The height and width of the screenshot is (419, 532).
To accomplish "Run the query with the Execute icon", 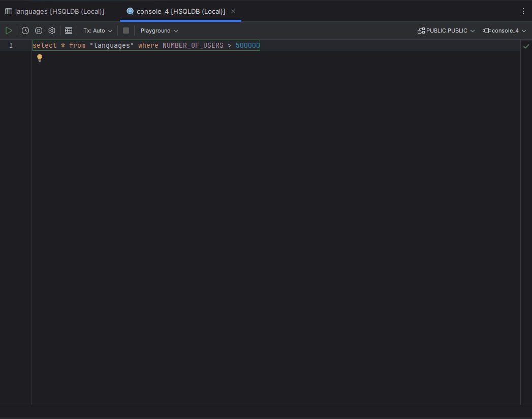I will coord(9,31).
